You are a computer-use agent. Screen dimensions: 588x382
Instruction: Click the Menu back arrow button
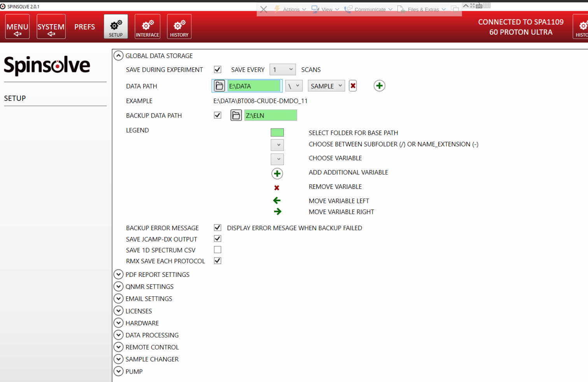click(x=17, y=26)
